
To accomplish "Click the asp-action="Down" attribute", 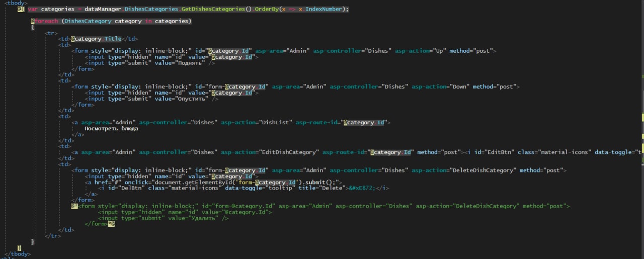I will click(x=440, y=87).
